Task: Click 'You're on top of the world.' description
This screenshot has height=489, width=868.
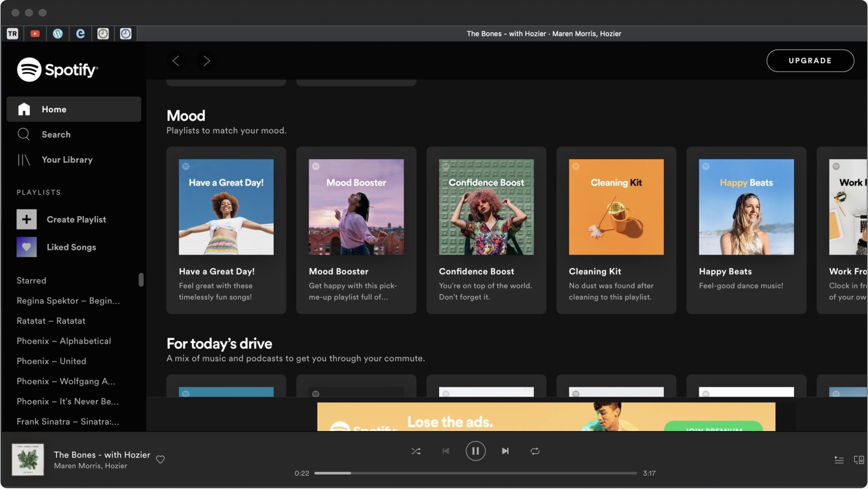Action: 485,286
